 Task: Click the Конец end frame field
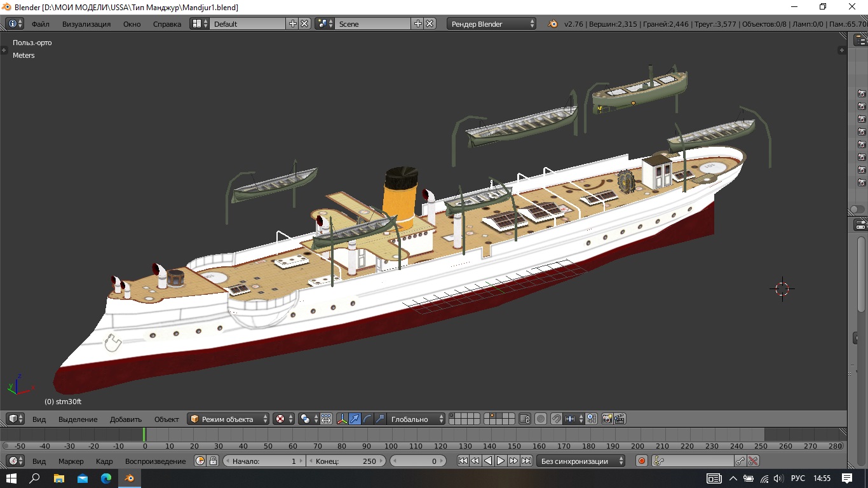[346, 461]
